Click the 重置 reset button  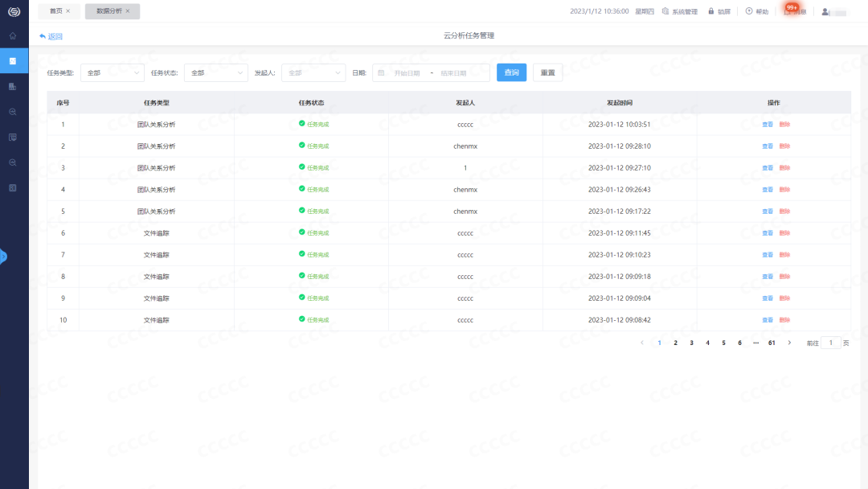[x=547, y=72]
